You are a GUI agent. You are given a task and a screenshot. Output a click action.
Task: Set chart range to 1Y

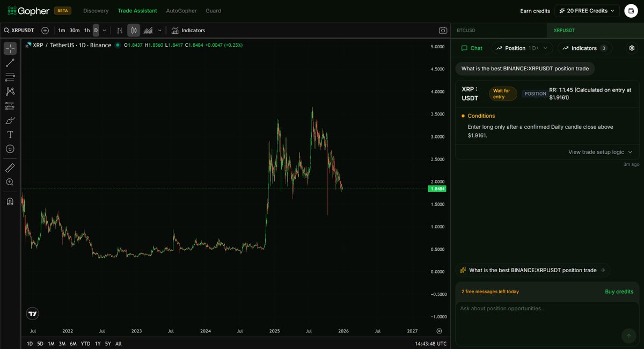98,344
